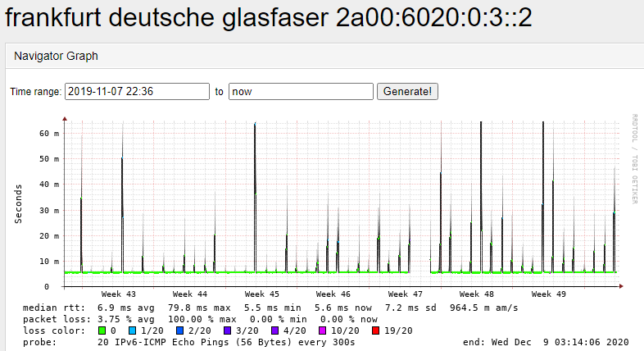Click the probe description '20 IPv6-ICMP Echo Pings'
Viewport: 644px width, 351px height.
coord(165,342)
